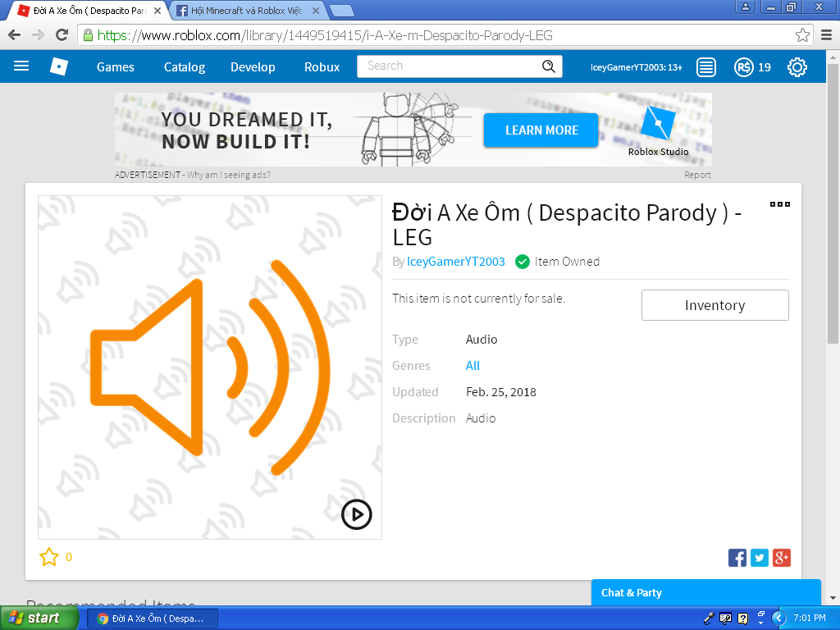
Task: Click the Feb. 25, 2018 updated date
Action: click(x=501, y=392)
